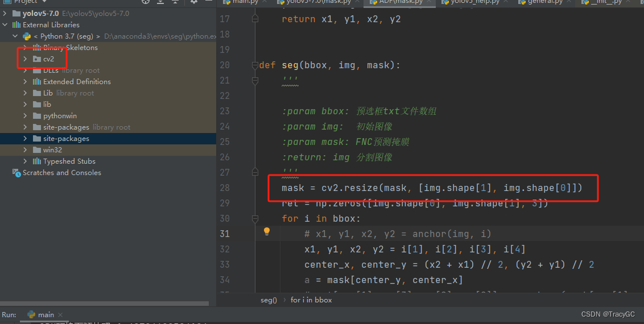Click the light bulb intention icon on line 31
Viewport: 644px width, 324px height.
click(x=267, y=231)
